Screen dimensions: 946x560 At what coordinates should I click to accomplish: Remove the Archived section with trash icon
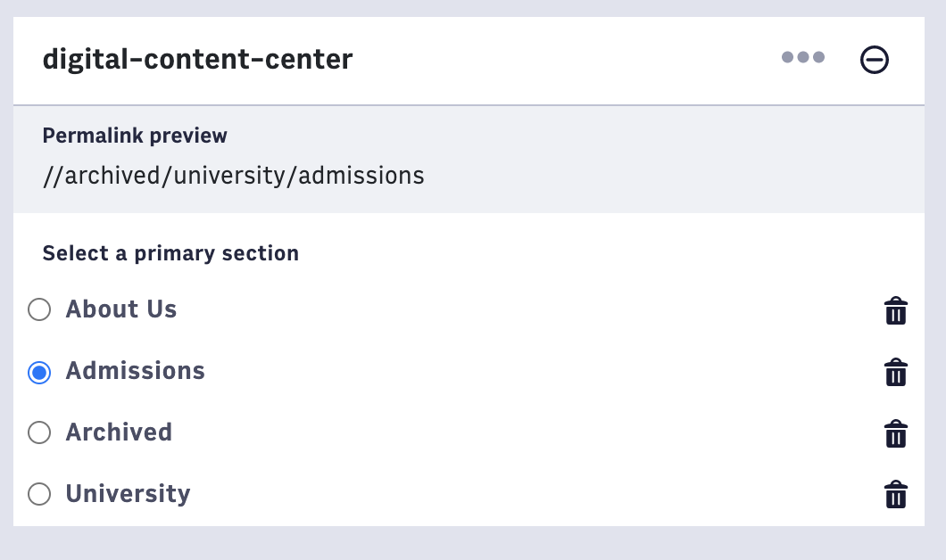pos(896,434)
